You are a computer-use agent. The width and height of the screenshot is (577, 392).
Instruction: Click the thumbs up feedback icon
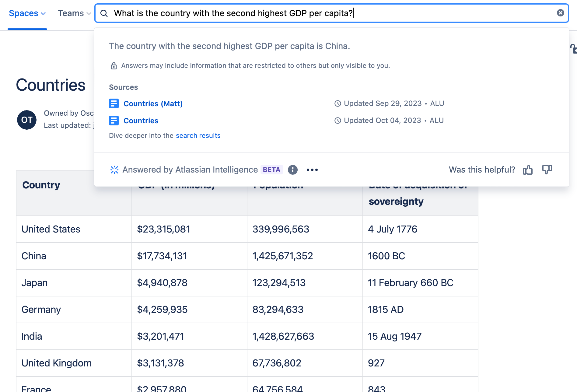(x=527, y=170)
